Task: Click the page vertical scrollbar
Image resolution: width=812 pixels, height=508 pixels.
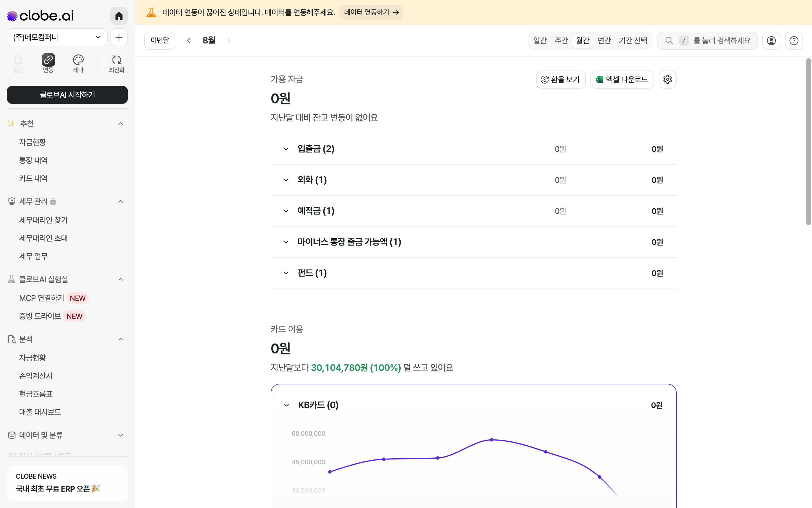Action: tap(808, 141)
